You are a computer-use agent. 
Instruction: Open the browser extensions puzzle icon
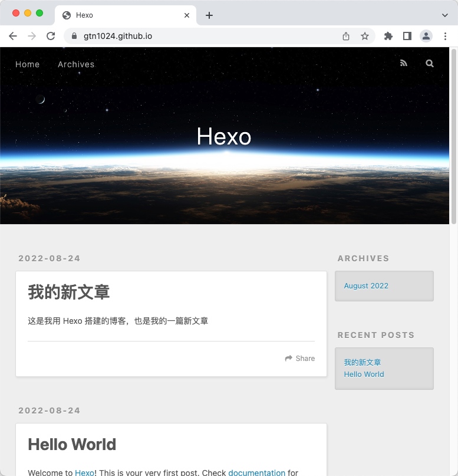tap(388, 36)
